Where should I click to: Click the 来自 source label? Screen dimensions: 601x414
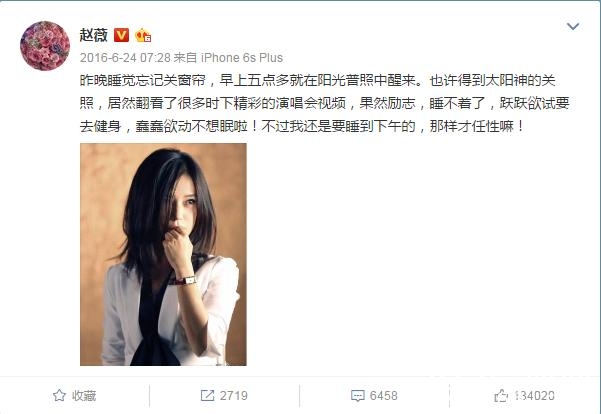click(185, 58)
